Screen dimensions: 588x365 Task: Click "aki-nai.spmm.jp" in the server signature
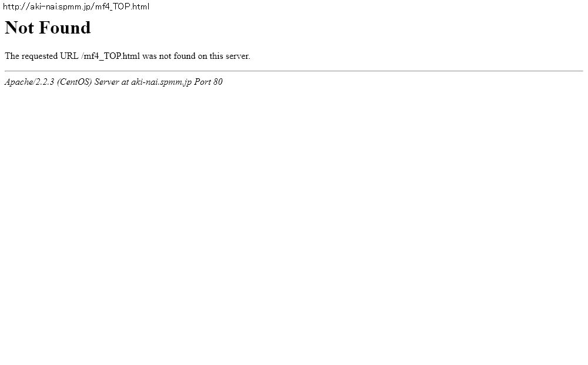161,82
